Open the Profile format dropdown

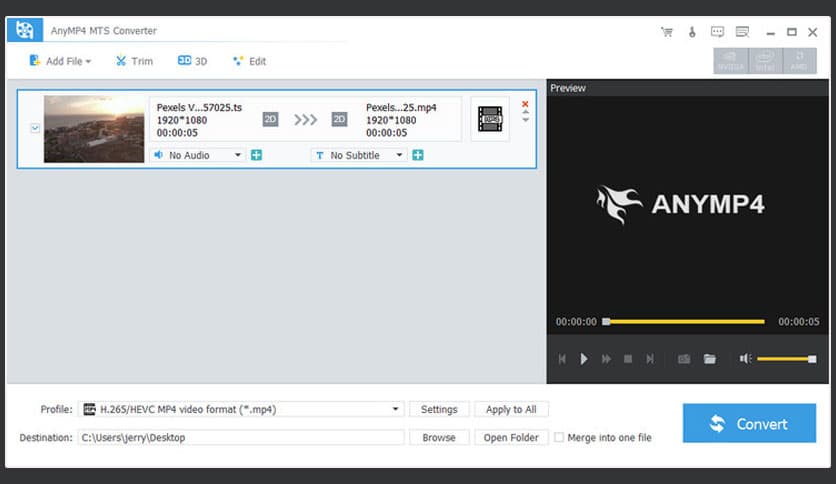pyautogui.click(x=241, y=409)
